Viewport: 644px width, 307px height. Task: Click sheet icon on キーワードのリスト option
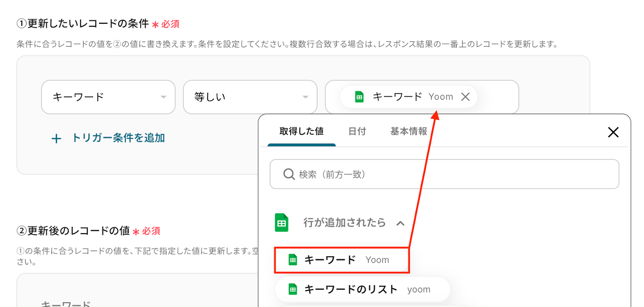(x=293, y=289)
